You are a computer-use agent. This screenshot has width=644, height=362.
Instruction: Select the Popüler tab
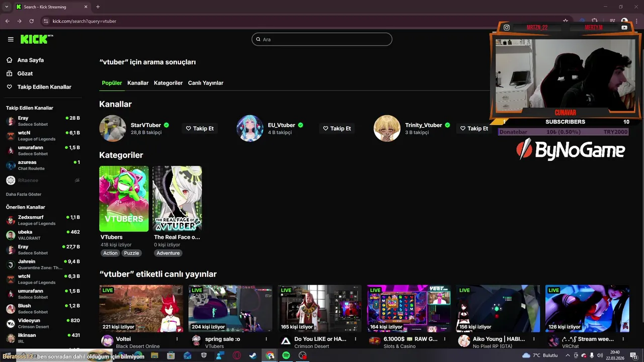pyautogui.click(x=112, y=83)
